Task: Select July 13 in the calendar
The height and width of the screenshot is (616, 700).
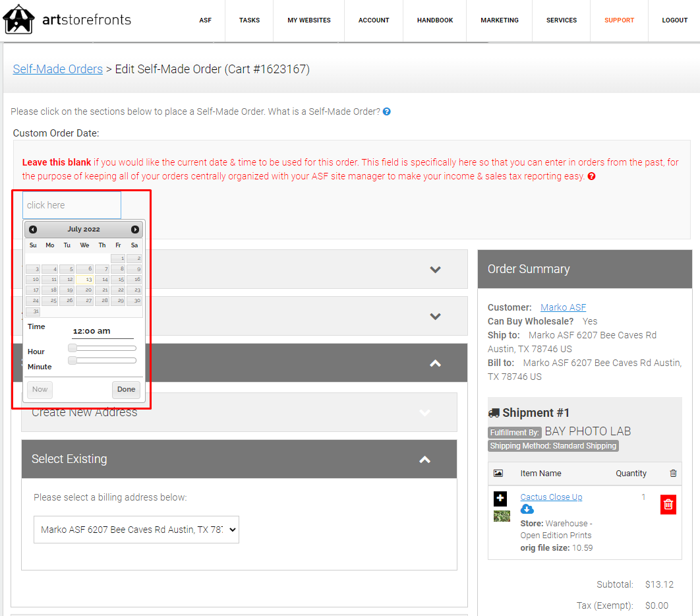Action: (85, 280)
